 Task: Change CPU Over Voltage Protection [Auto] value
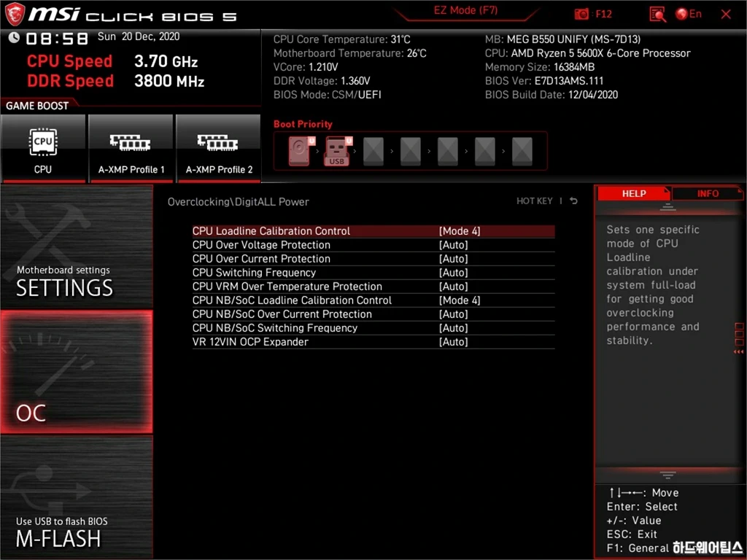[454, 245]
